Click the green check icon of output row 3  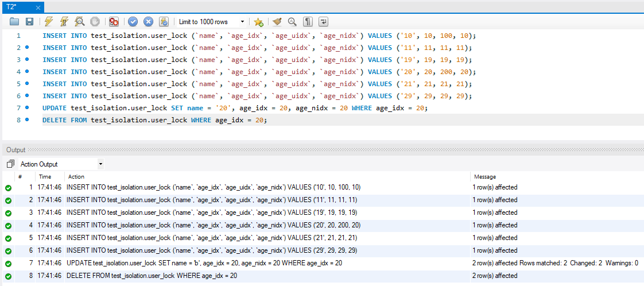[x=8, y=213]
